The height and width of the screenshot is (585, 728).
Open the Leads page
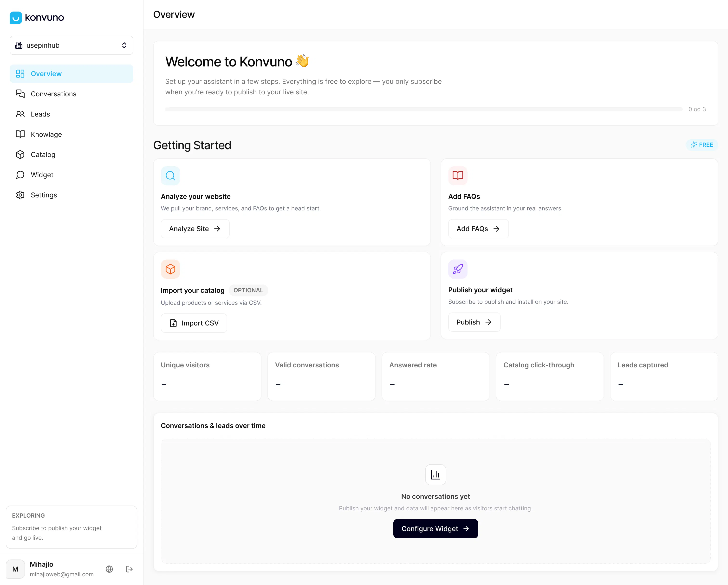[71, 114]
